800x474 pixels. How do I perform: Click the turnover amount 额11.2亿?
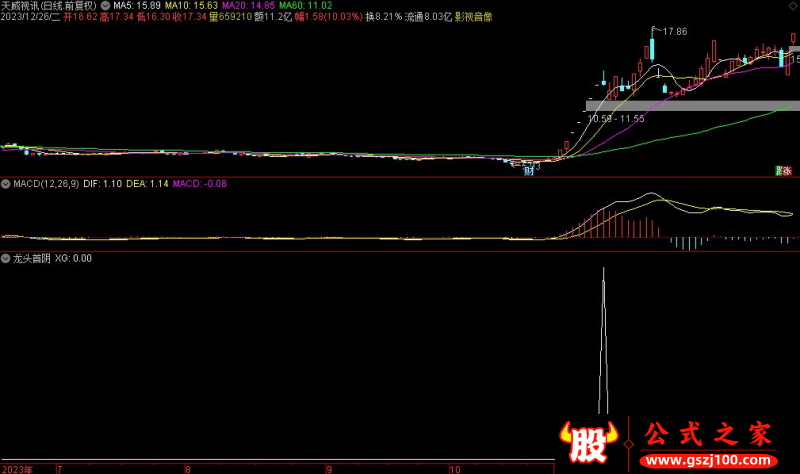(x=273, y=17)
